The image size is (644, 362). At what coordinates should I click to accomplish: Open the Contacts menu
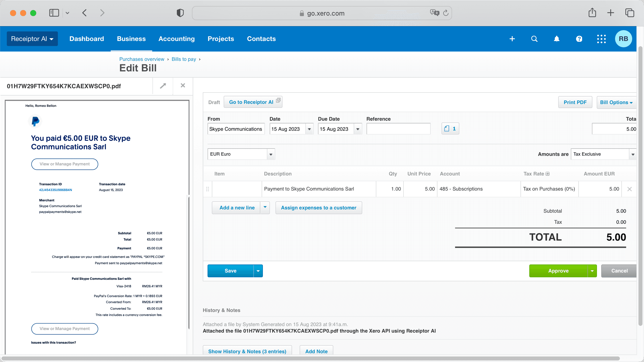tap(261, 39)
